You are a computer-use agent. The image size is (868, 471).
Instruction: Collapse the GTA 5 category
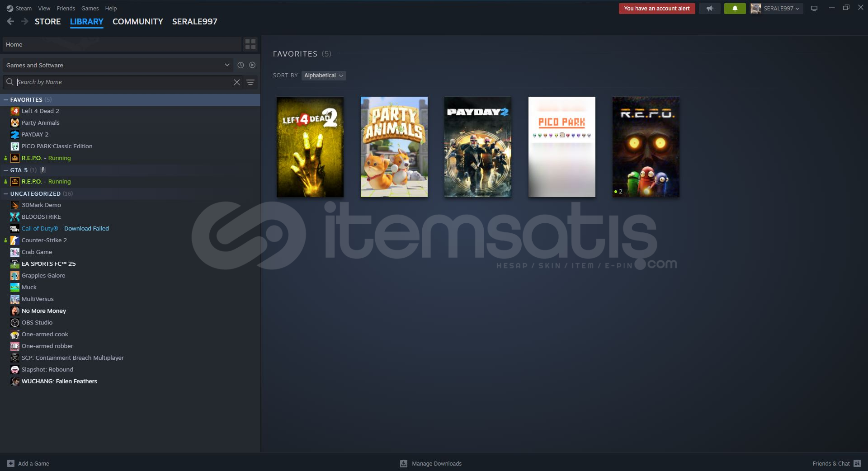[6, 170]
